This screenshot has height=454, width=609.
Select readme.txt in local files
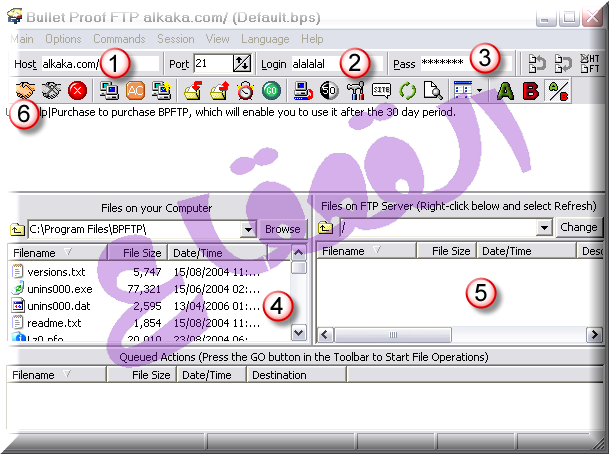[x=54, y=323]
